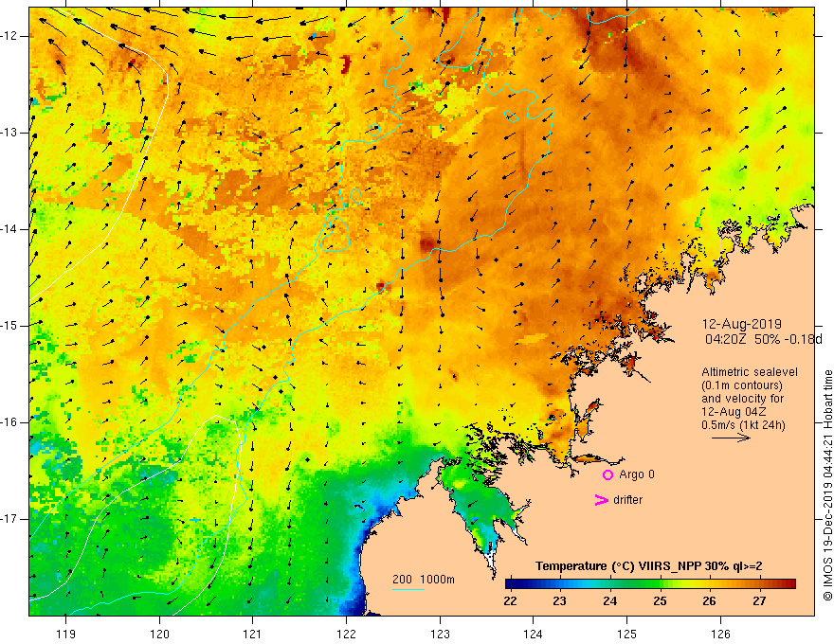
Task: Click the '122' longitude axis label
Action: click(x=346, y=634)
